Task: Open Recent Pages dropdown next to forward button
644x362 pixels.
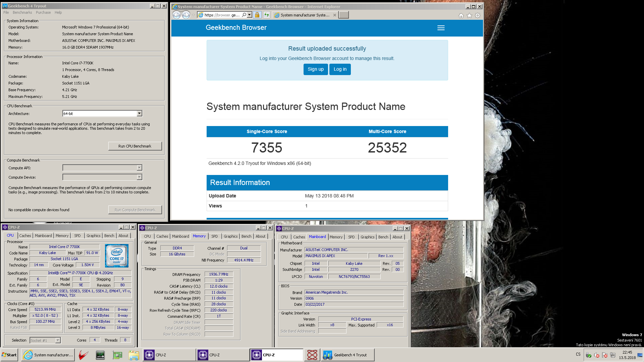Action: coord(193,15)
